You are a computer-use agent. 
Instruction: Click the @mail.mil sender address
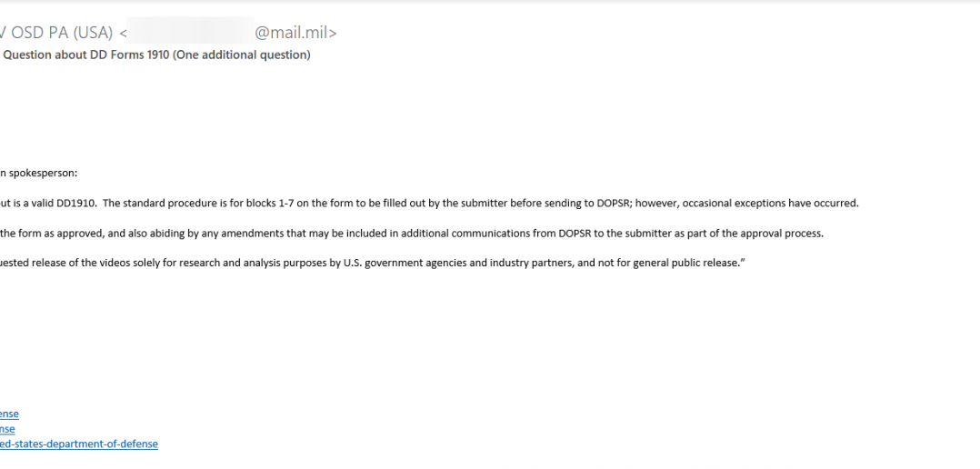tap(295, 33)
